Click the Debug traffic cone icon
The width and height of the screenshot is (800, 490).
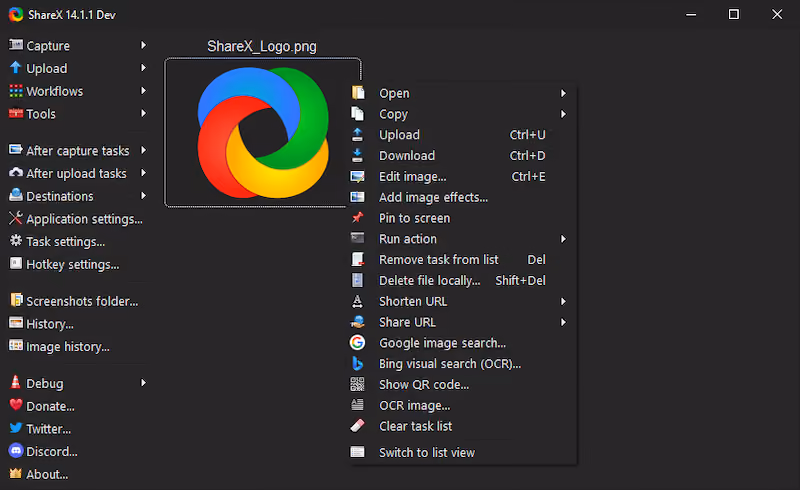(16, 382)
